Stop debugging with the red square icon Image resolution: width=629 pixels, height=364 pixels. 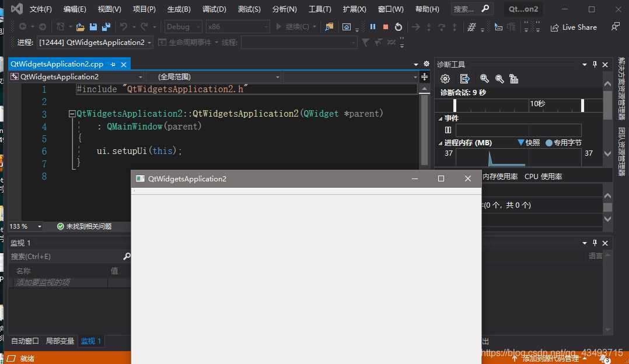click(x=386, y=27)
